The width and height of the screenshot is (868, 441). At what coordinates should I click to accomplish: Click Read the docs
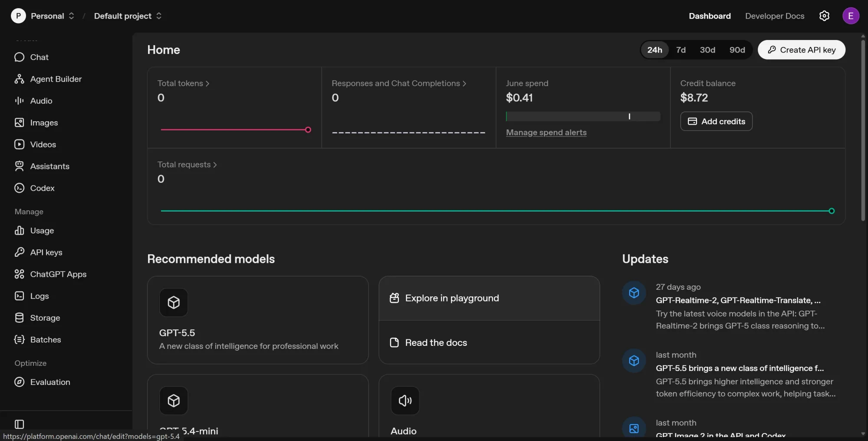coord(489,342)
